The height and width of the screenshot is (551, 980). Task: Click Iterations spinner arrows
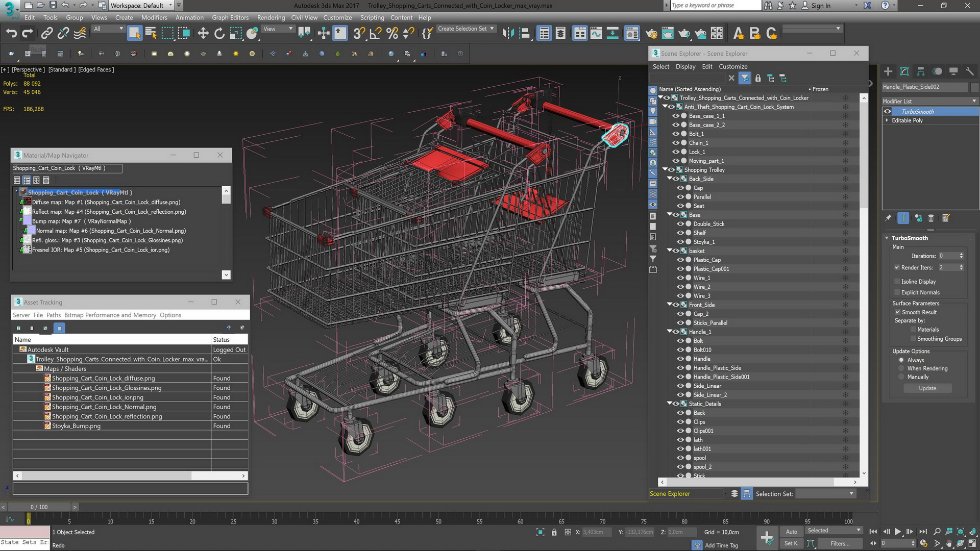(x=962, y=256)
